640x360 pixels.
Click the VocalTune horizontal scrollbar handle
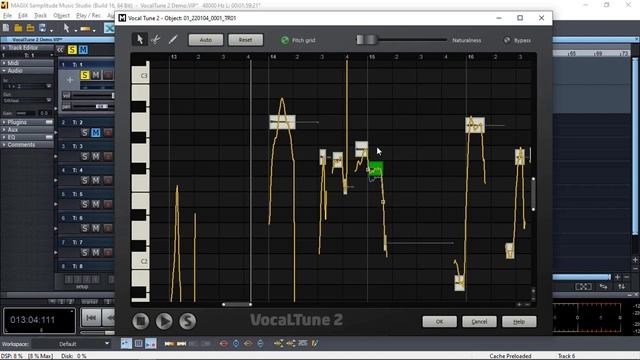[x=237, y=304]
